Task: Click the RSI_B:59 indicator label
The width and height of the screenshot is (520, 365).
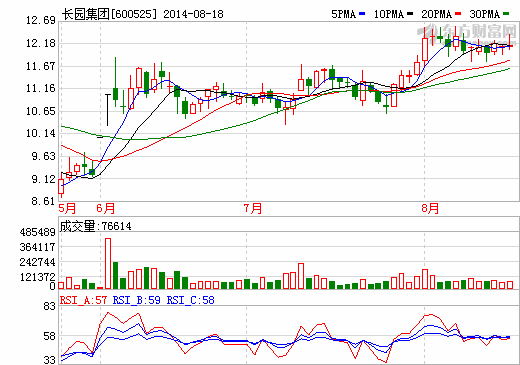Action: pyautogui.click(x=137, y=300)
